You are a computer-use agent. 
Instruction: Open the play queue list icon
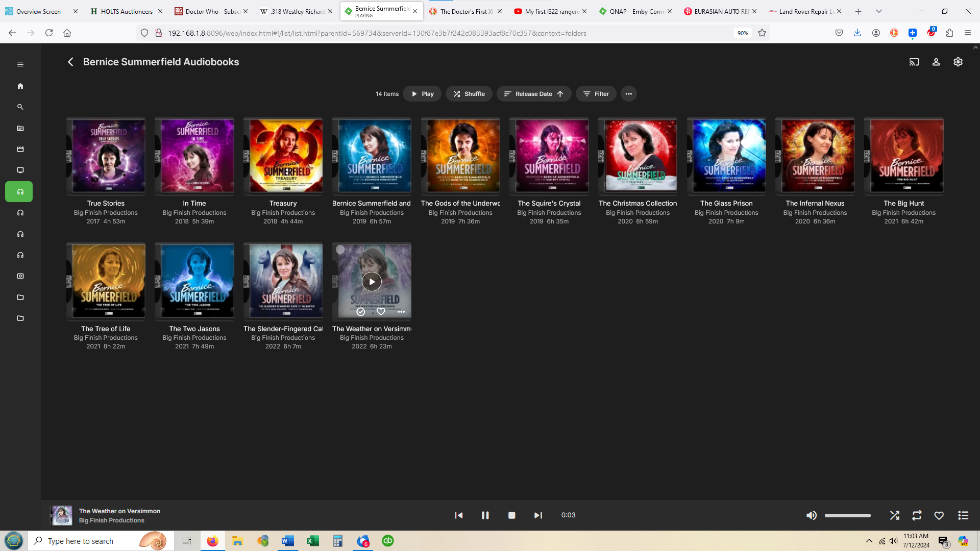pyautogui.click(x=963, y=515)
